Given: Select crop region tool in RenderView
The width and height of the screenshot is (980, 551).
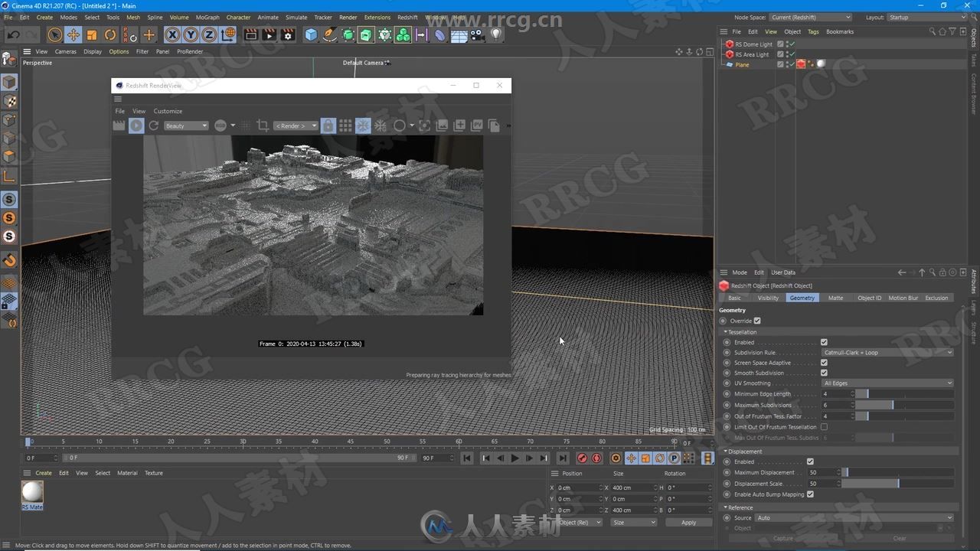Looking at the screenshot, I should point(263,126).
